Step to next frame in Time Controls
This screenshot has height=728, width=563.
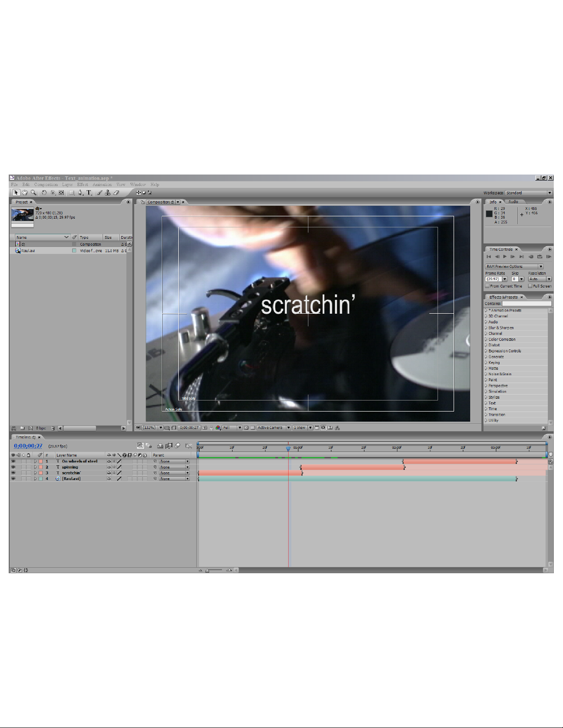[512, 257]
